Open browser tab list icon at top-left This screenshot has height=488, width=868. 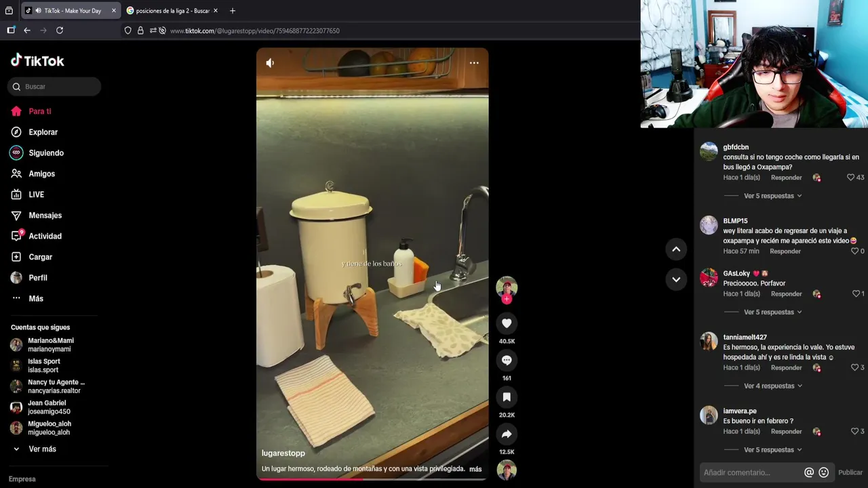coord(9,11)
